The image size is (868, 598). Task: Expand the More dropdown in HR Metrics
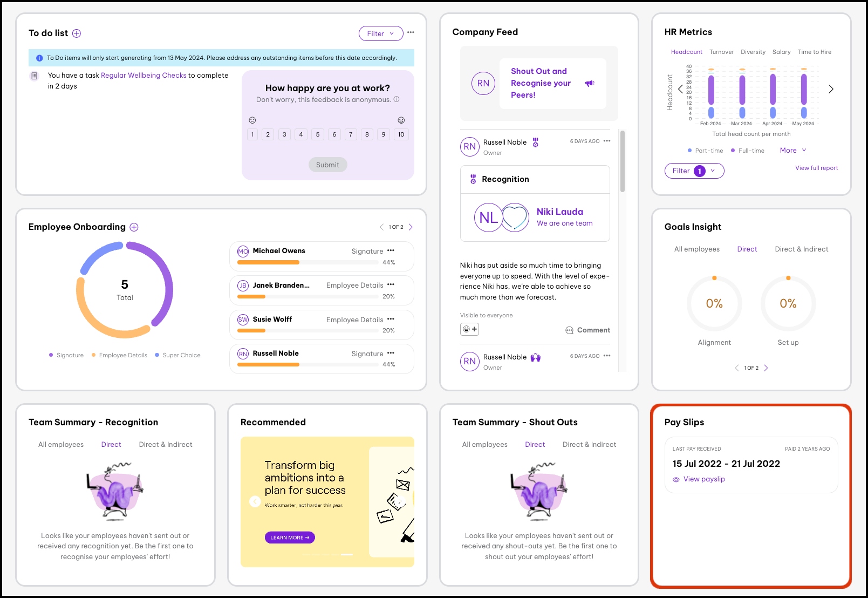click(x=792, y=151)
